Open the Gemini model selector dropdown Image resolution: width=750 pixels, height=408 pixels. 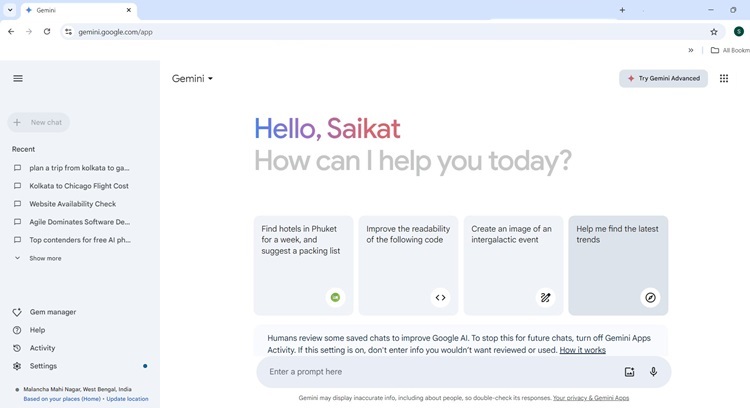pyautogui.click(x=193, y=79)
